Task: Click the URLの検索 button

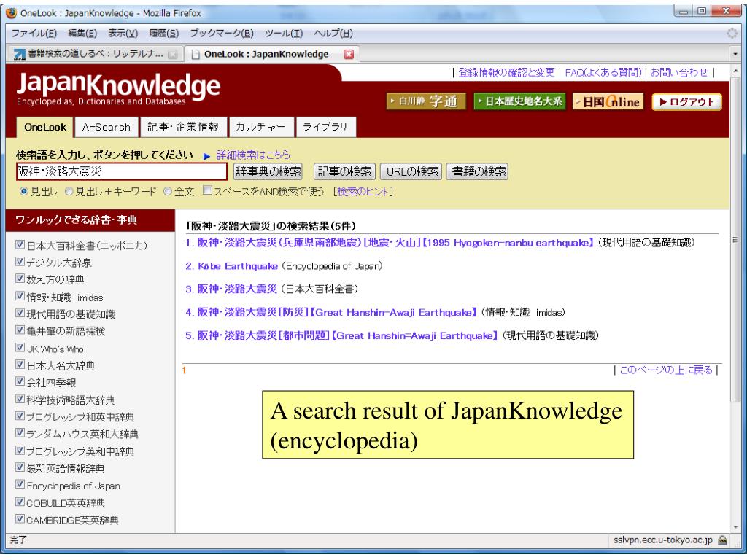Action: tap(412, 171)
